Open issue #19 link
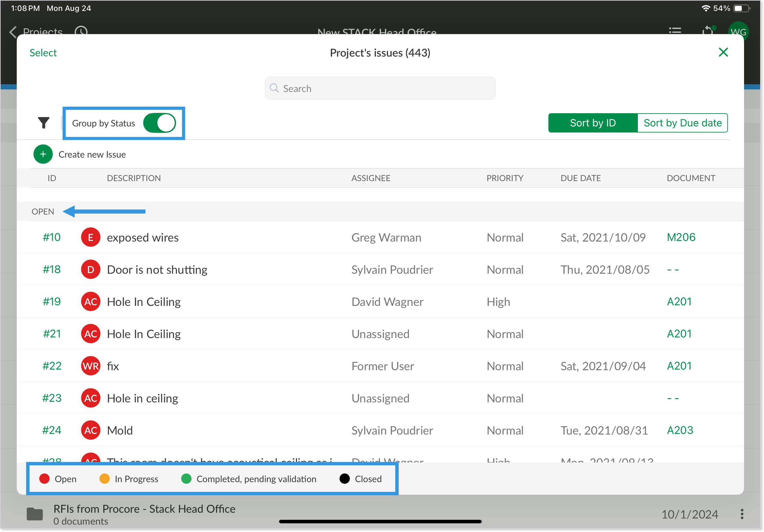 (51, 302)
